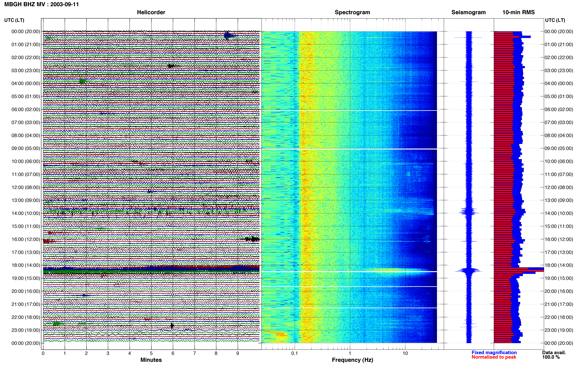This screenshot has width=588, height=368.
Task: Click left time label 09:00 (05:00)
Action: [x=26, y=148]
